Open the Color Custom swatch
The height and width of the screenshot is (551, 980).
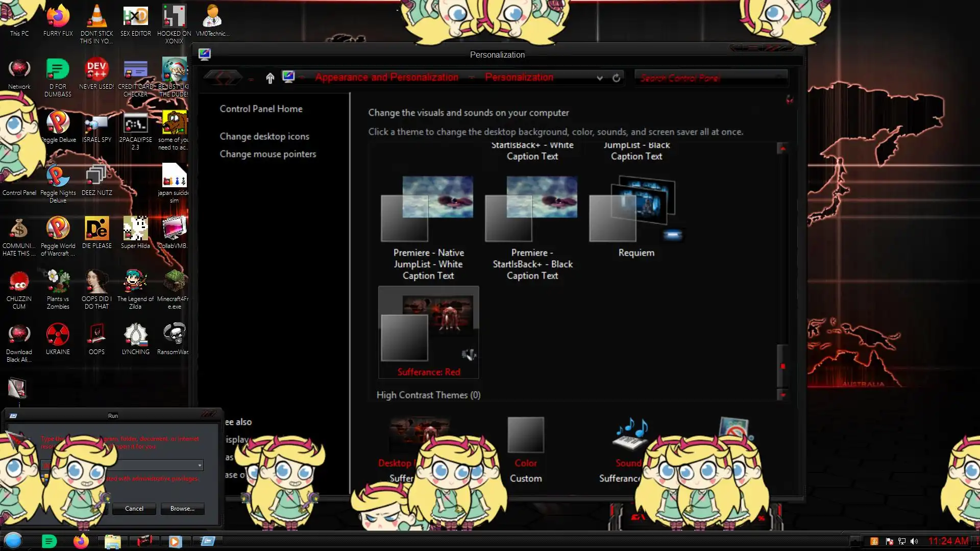(x=526, y=435)
